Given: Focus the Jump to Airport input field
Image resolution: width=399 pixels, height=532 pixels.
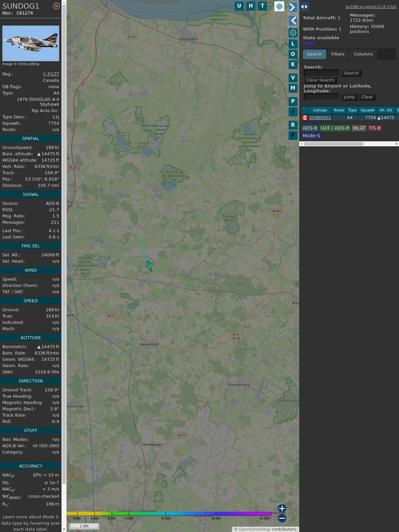Looking at the screenshot, I should 322,97.
